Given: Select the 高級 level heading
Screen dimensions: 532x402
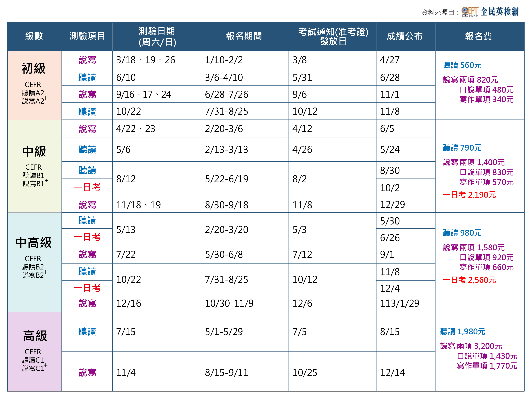Looking at the screenshot, I should click(35, 336).
